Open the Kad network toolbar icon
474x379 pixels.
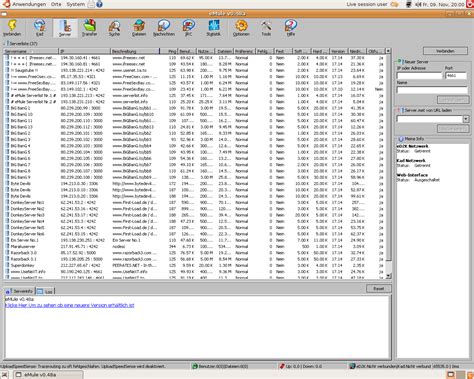[x=40, y=28]
